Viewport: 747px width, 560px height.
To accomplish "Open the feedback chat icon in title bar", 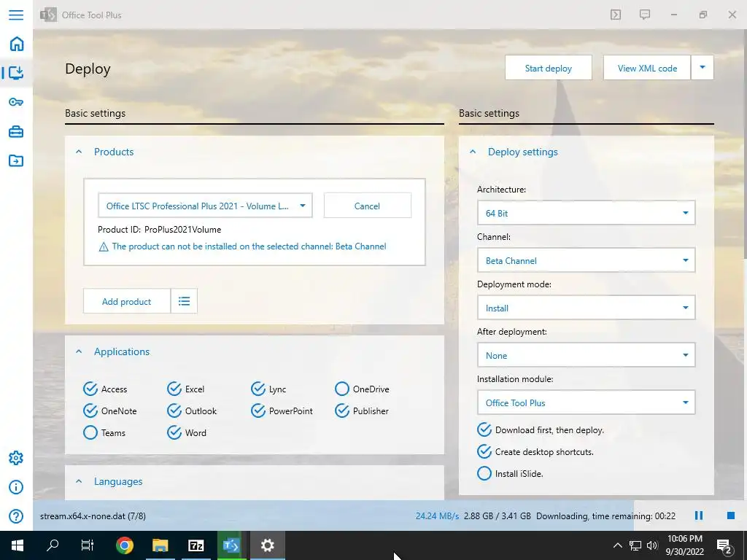I will pos(645,15).
